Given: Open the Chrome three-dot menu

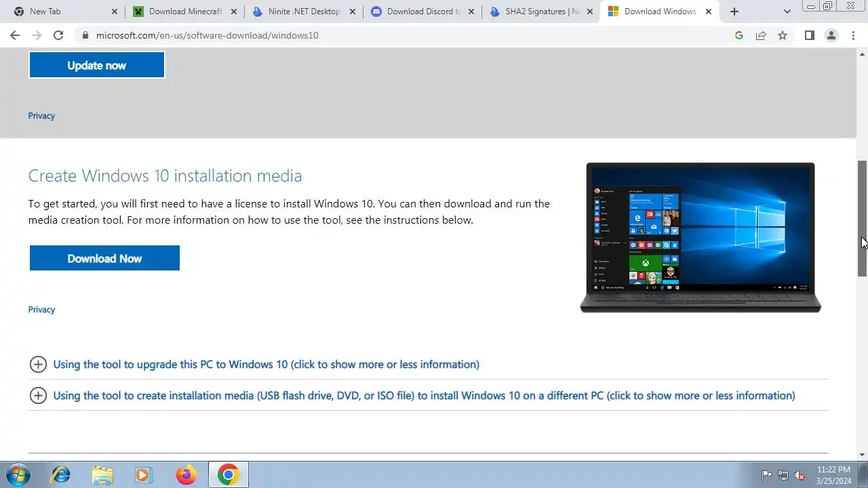Looking at the screenshot, I should pos(853,35).
